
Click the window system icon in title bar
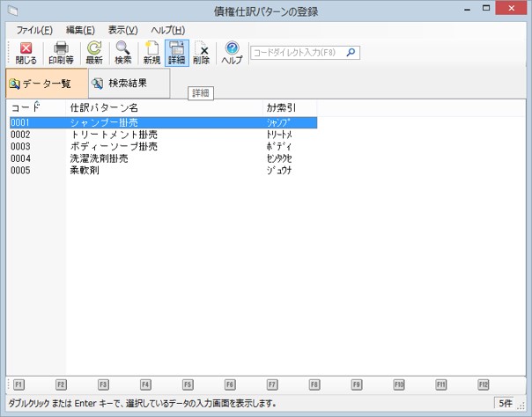click(12, 11)
